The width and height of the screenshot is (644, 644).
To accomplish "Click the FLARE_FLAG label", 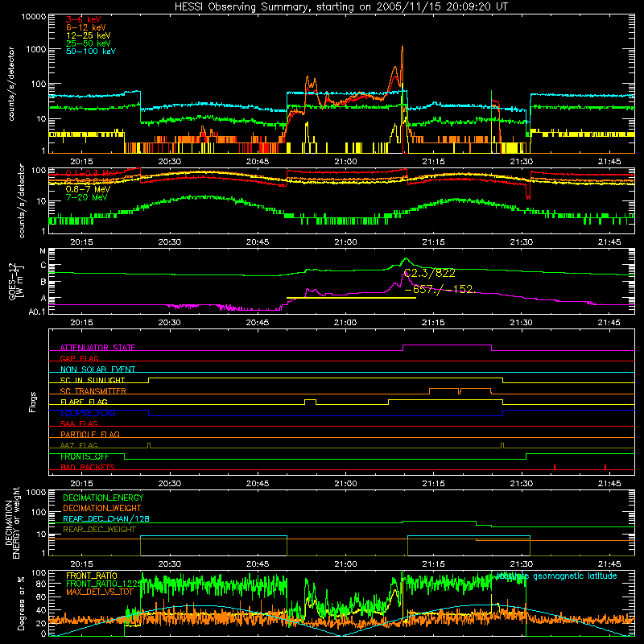I will tap(84, 402).
